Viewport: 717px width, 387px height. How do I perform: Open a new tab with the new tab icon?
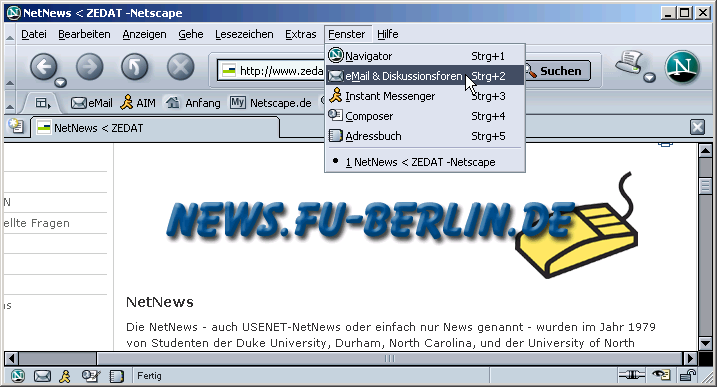tap(16, 126)
